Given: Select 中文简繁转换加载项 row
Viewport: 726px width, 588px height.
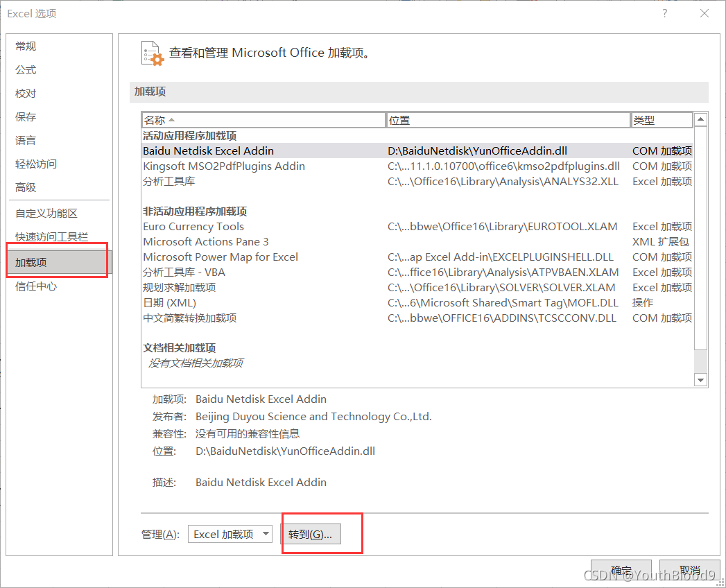Looking at the screenshot, I should (417, 318).
